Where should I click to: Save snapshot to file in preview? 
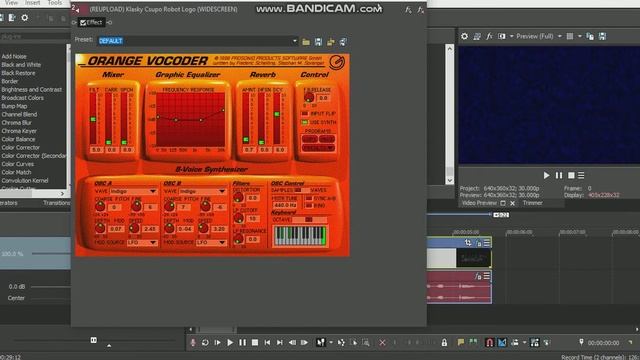[602, 36]
